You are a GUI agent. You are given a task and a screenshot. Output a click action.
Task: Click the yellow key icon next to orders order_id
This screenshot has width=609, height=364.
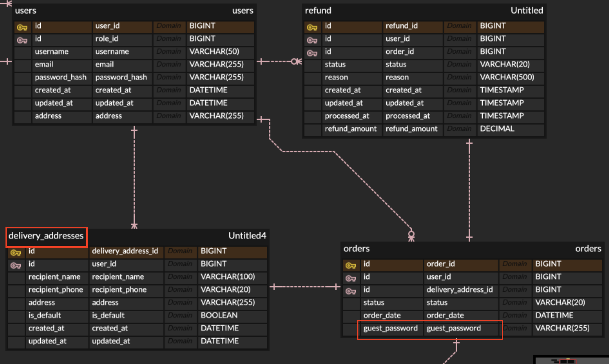click(351, 266)
